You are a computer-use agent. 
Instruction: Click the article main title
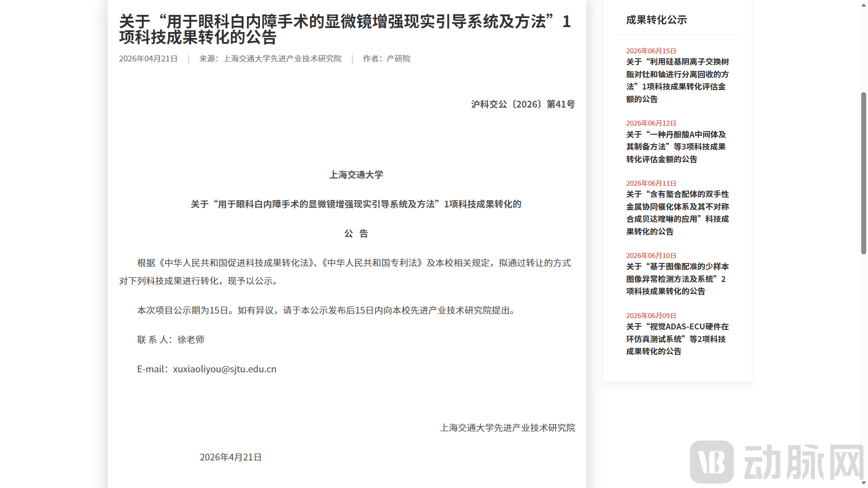pyautogui.click(x=345, y=29)
